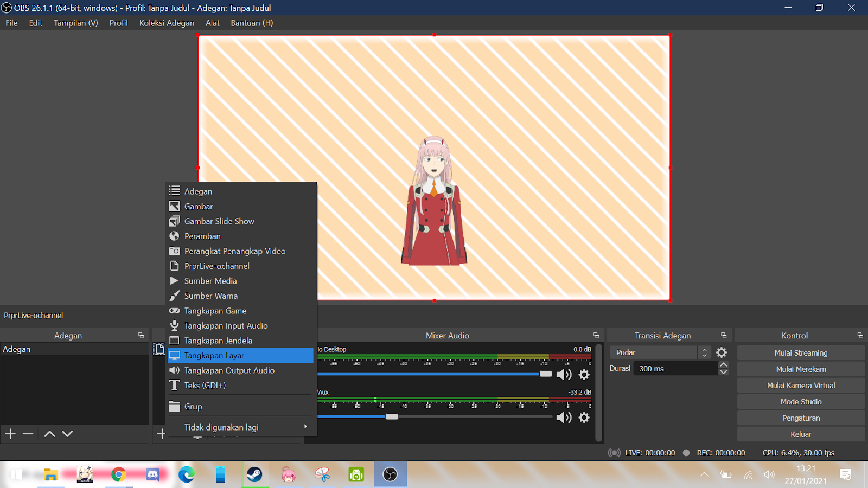The height and width of the screenshot is (488, 868).
Task: Adjust the Mic/Aux volume slider handle
Action: tap(392, 417)
